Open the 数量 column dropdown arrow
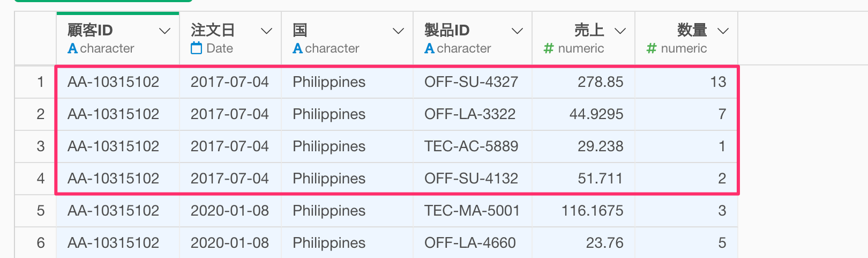868x258 pixels. [x=723, y=31]
